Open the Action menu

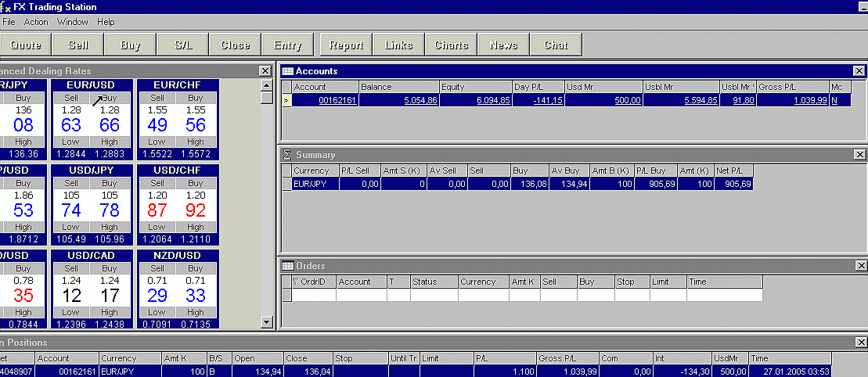click(x=36, y=22)
